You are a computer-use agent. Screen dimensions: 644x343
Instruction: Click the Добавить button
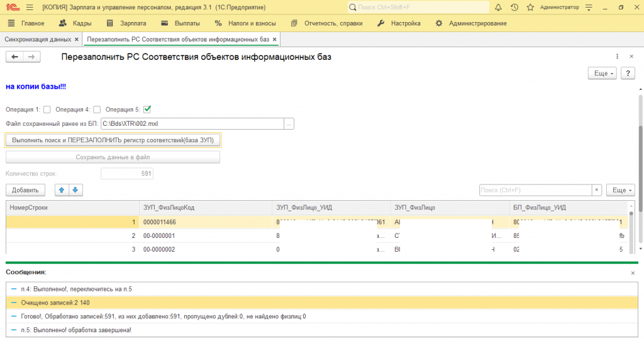[x=25, y=190]
